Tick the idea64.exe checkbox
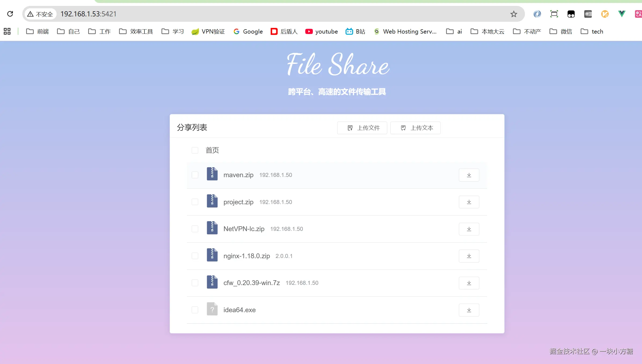642x364 pixels. pyautogui.click(x=195, y=310)
